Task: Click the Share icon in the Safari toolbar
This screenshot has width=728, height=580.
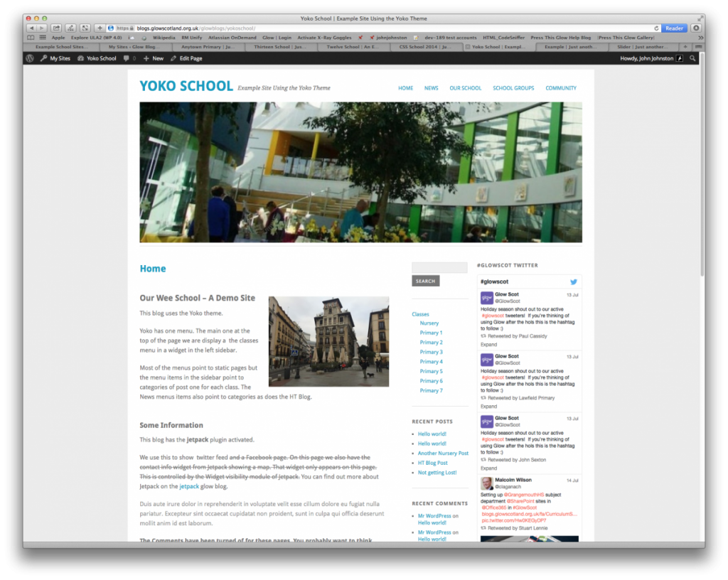Action: pos(57,28)
